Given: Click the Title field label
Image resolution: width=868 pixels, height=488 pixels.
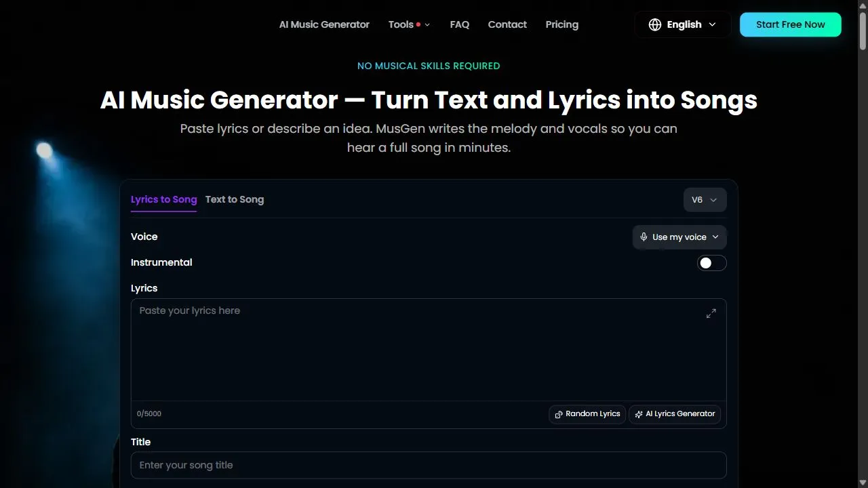Looking at the screenshot, I should pos(141,442).
